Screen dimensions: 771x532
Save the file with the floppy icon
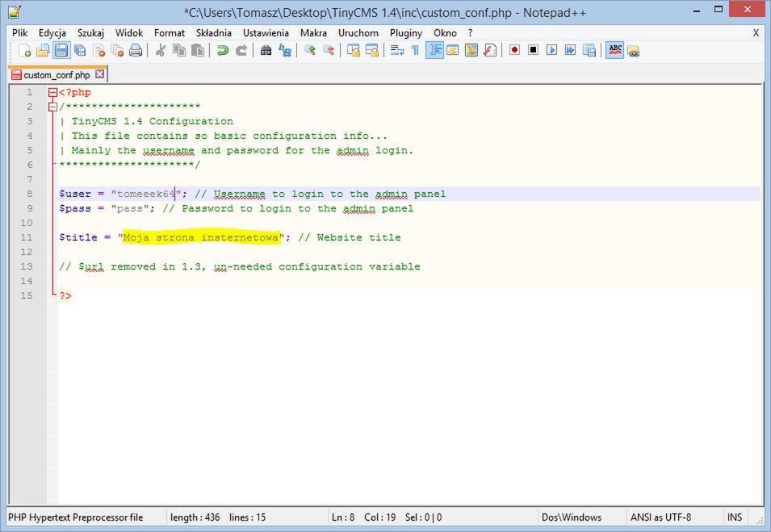(x=61, y=50)
